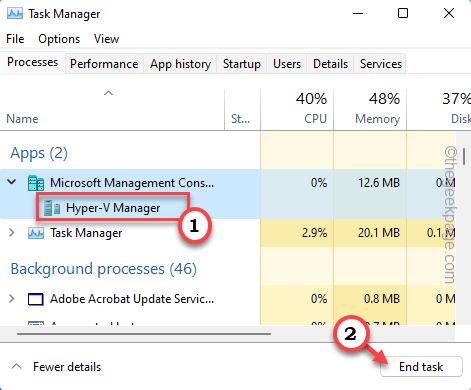The width and height of the screenshot is (471, 390).
Task: Select the Adobe Acrobat Update Servic... row
Action: click(228, 298)
